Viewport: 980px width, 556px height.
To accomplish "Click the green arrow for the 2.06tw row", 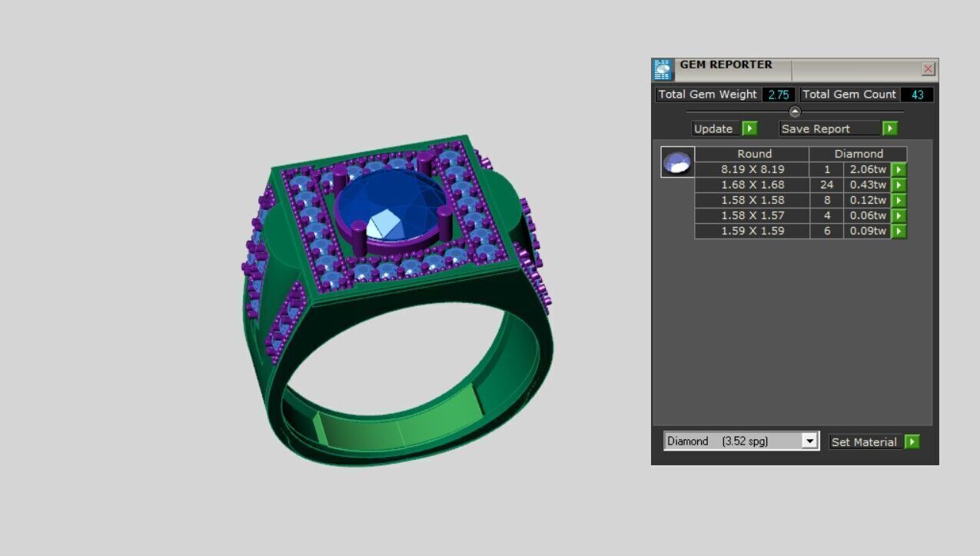I will click(899, 169).
